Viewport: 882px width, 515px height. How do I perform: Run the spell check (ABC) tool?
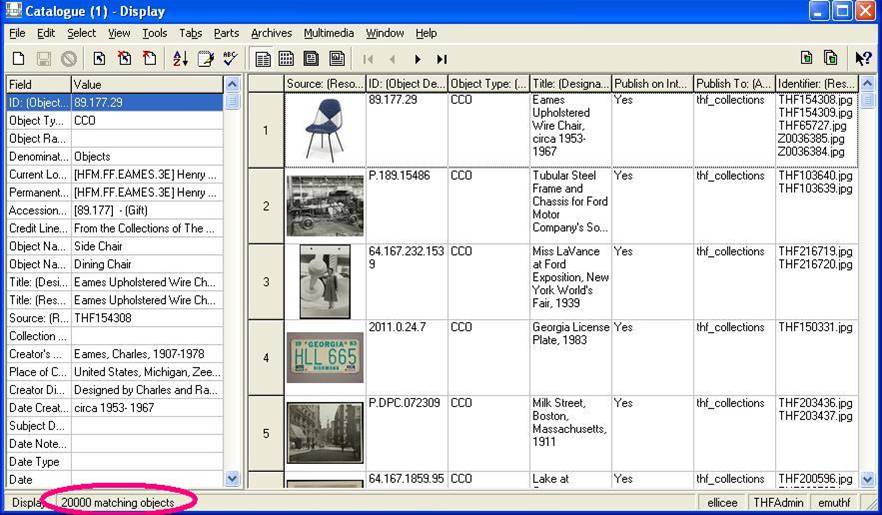(230, 60)
